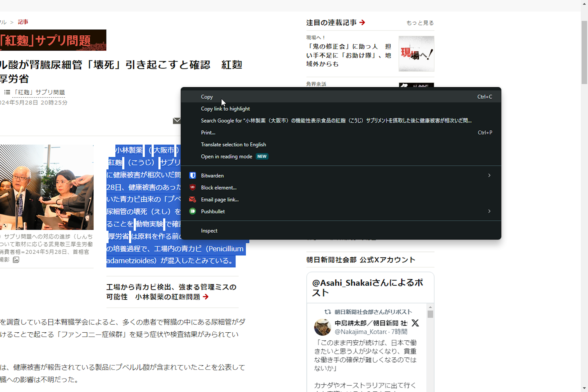
Task: Select Copy in the context menu
Action: pyautogui.click(x=341, y=97)
